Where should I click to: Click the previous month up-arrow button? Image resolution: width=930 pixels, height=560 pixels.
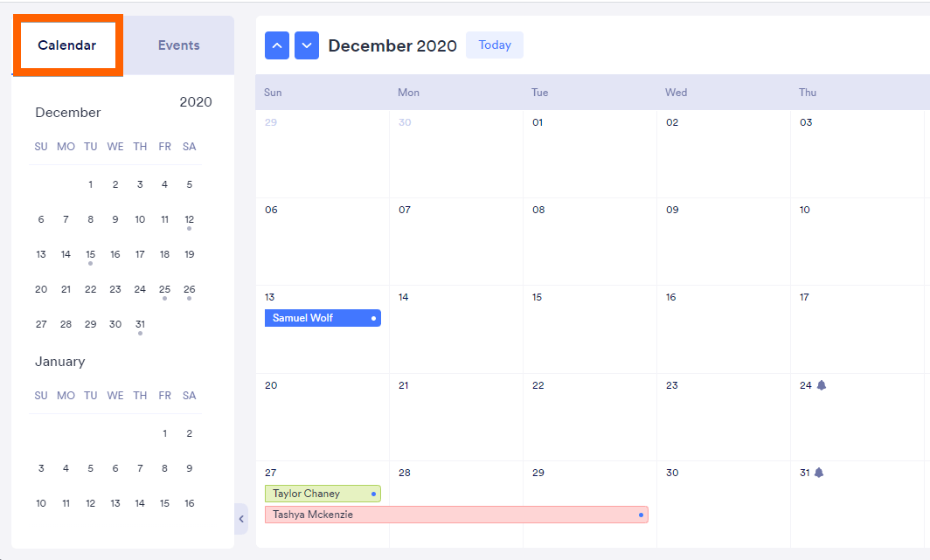coord(277,45)
